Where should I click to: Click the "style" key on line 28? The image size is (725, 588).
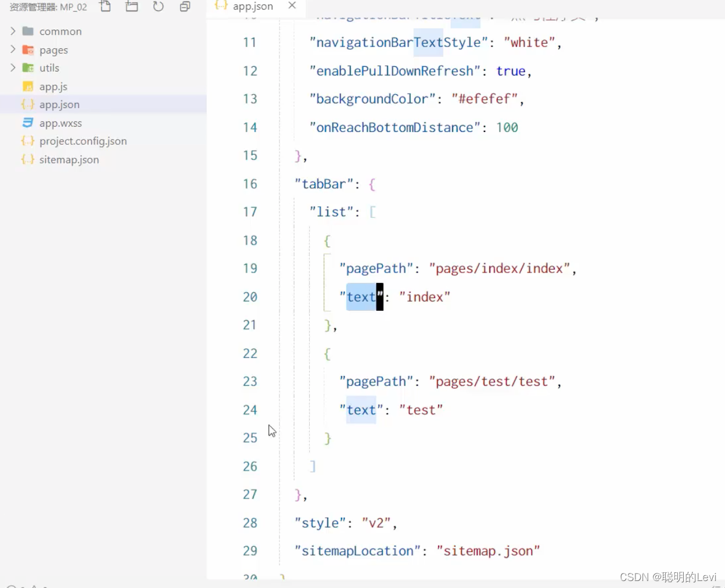(x=320, y=523)
